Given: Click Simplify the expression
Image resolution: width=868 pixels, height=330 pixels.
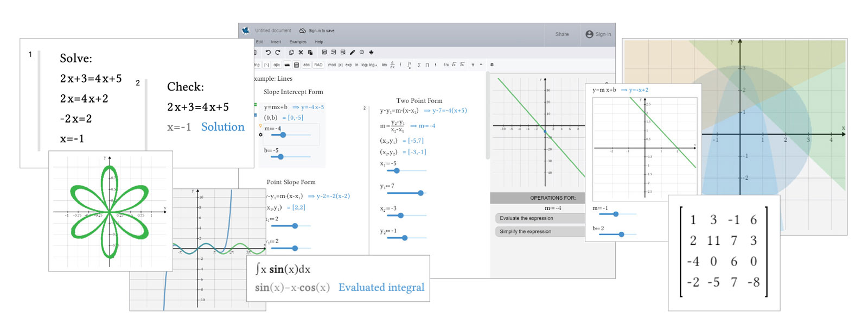Looking at the screenshot, I should point(539,232).
